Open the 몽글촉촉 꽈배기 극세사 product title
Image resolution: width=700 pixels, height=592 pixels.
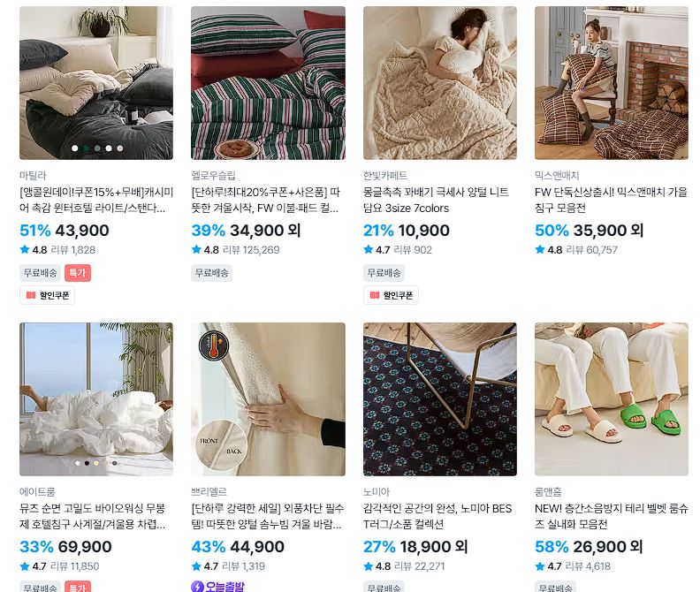(436, 200)
